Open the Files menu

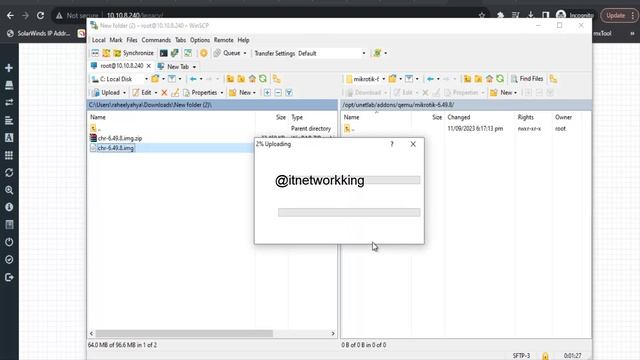coord(132,40)
